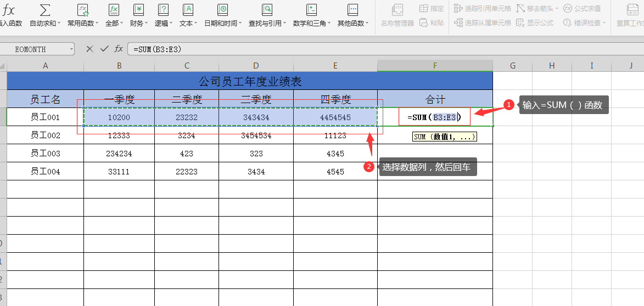Image resolution: width=644 pixels, height=306 pixels.
Task: Click the name box showing EOMONTH
Action: (34, 49)
